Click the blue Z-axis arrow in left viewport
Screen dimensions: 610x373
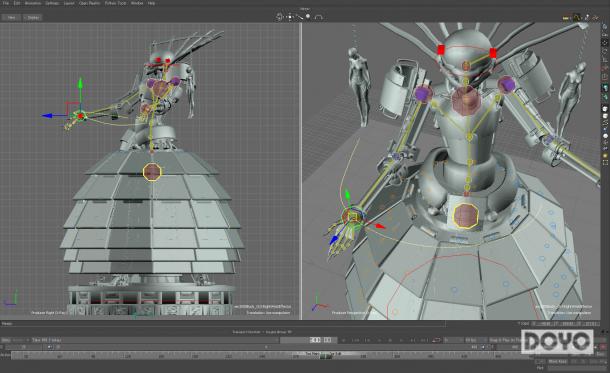tap(48, 116)
